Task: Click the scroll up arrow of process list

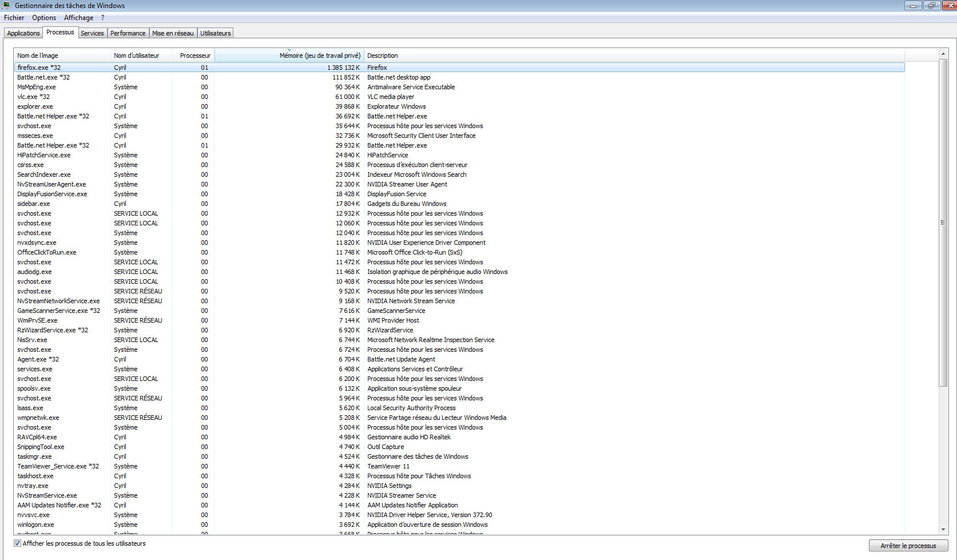Action: [x=943, y=54]
